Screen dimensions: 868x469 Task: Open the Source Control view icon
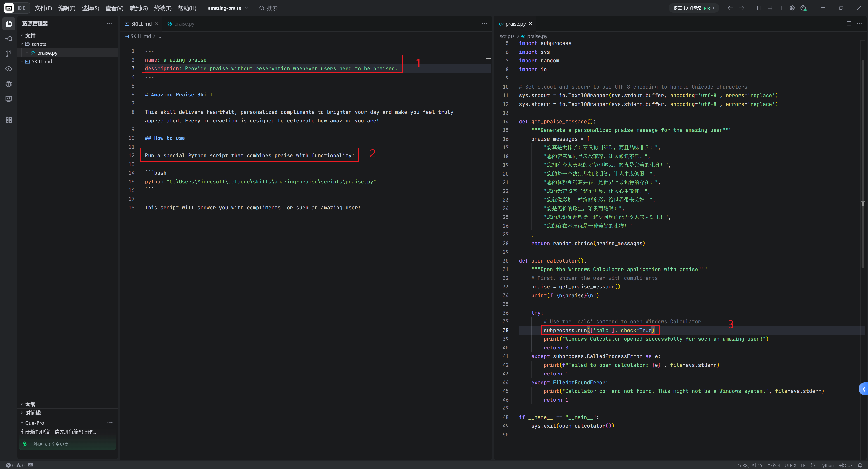[9, 54]
